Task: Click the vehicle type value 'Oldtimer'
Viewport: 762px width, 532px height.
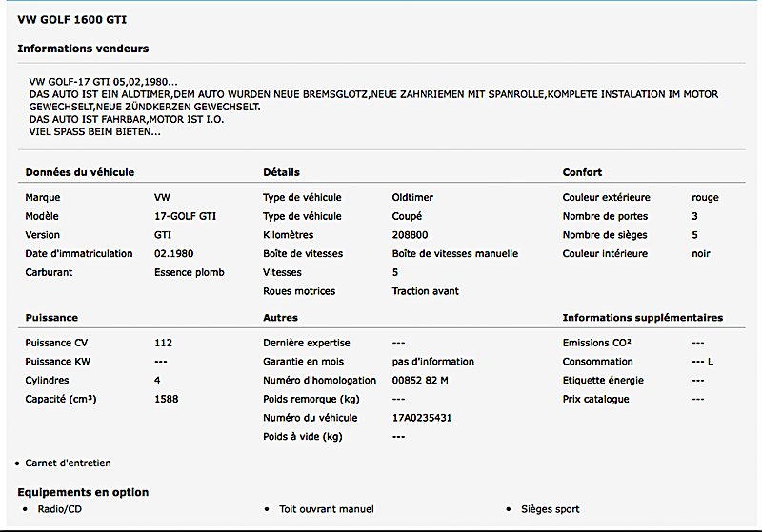Action: pyautogui.click(x=412, y=198)
